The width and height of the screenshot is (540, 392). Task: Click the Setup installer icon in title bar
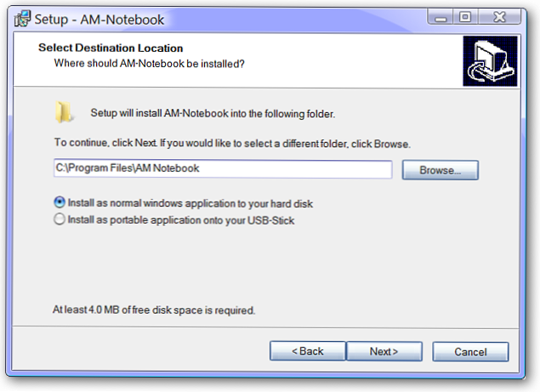pyautogui.click(x=22, y=19)
